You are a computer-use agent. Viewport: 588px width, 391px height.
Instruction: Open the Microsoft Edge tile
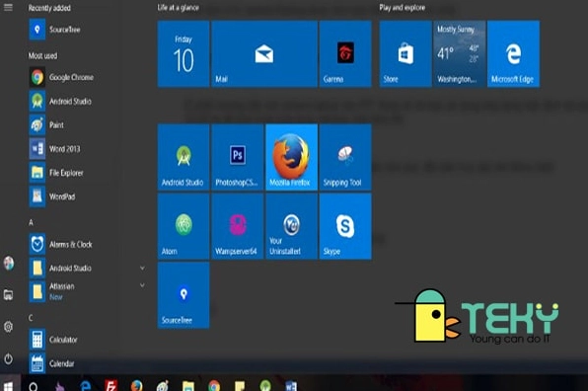click(513, 53)
